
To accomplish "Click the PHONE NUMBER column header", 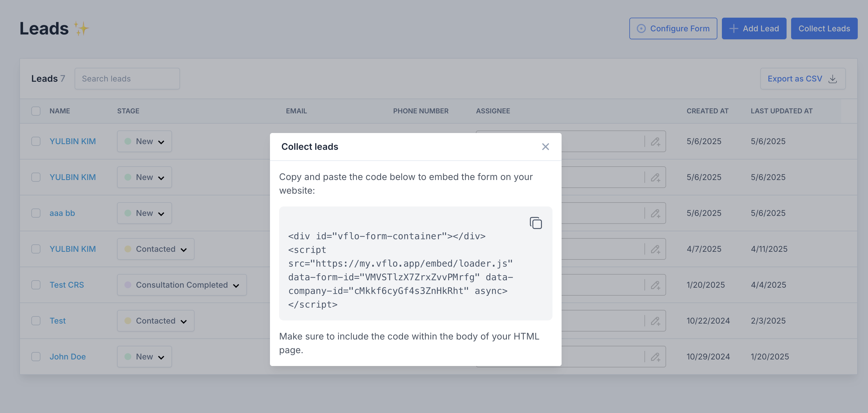I will point(421,111).
